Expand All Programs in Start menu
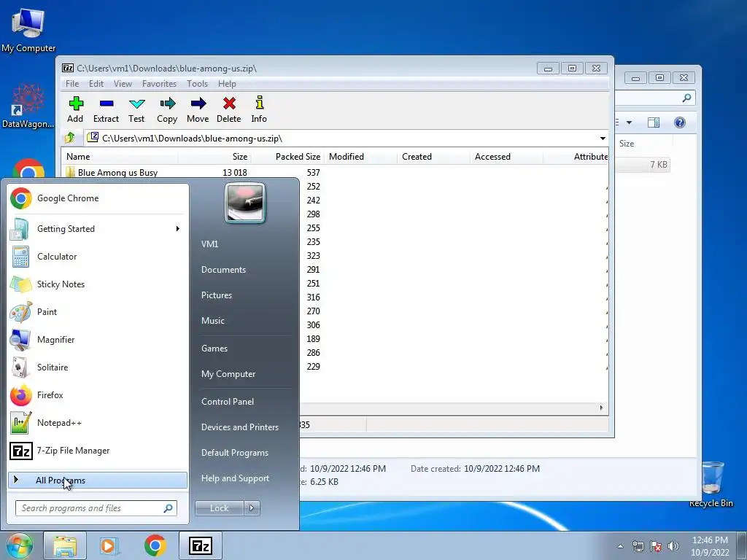The height and width of the screenshot is (560, 747). [97, 480]
